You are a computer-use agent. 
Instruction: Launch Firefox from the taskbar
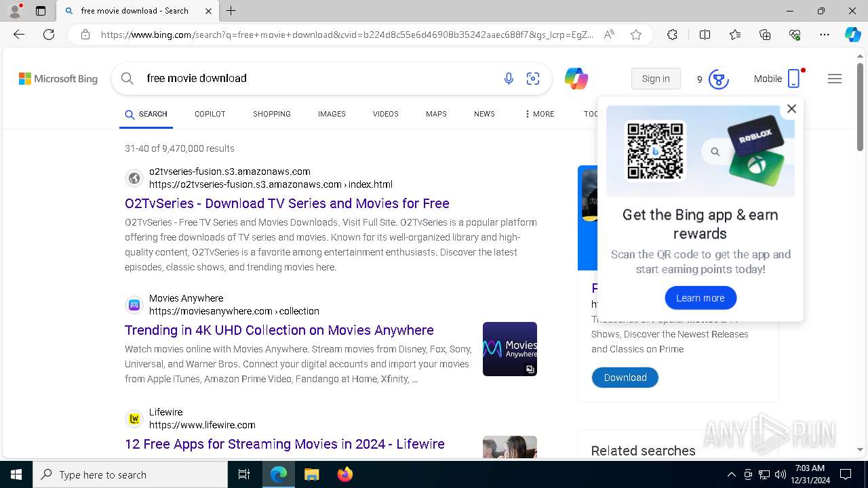pyautogui.click(x=345, y=474)
